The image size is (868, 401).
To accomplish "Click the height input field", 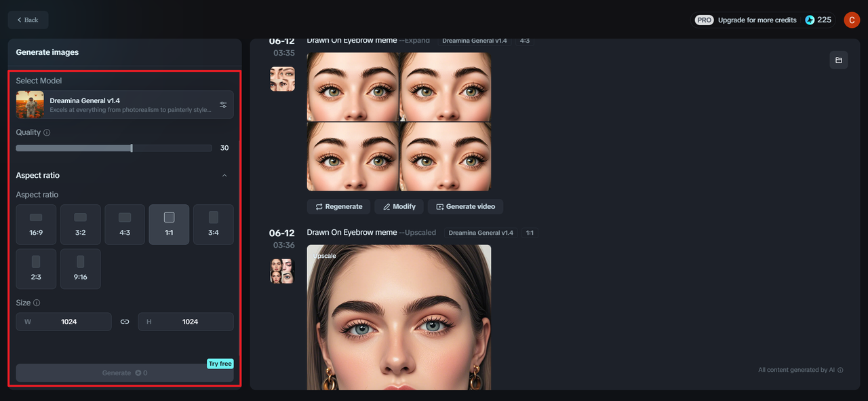I will (186, 322).
